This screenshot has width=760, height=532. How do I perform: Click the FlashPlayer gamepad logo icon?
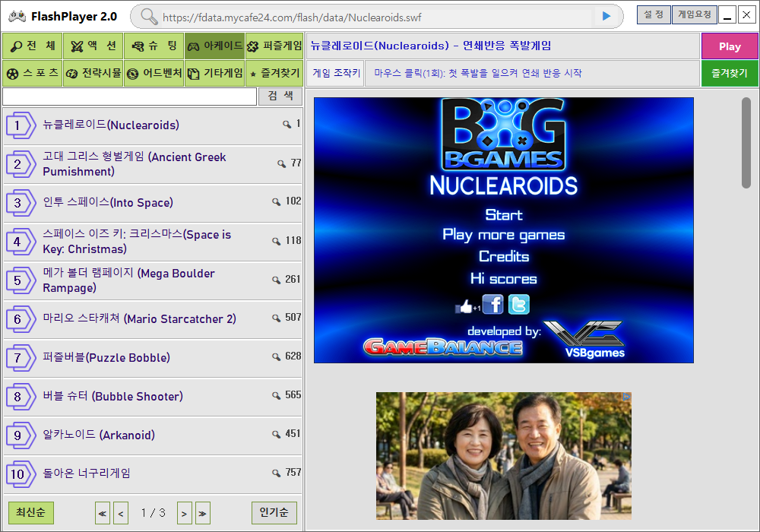coord(17,17)
